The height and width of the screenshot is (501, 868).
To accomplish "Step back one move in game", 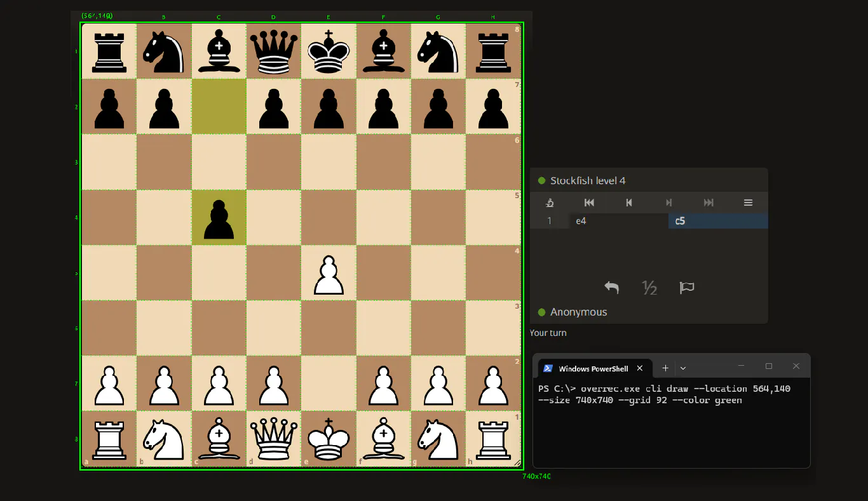I will point(629,203).
